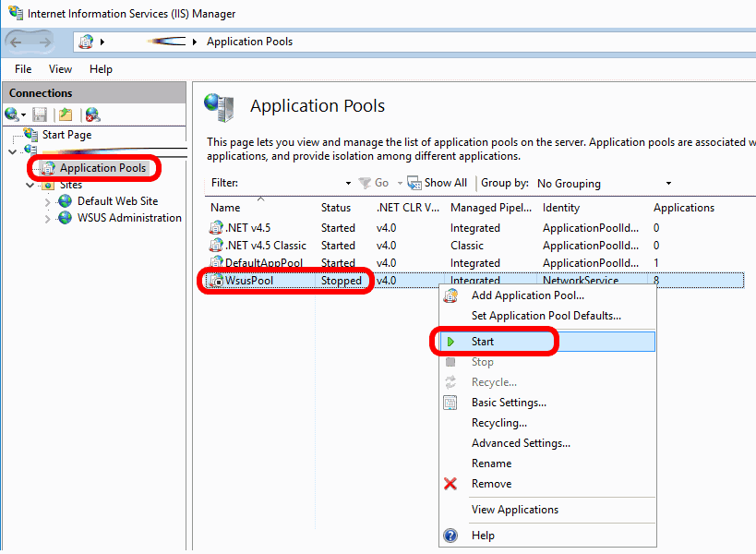
Task: Open a new connection via the globe icon
Action: [x=12, y=114]
